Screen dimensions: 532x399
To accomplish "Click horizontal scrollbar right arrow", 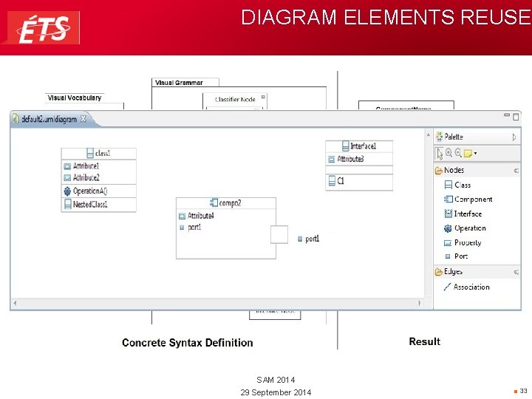I will (x=420, y=303).
